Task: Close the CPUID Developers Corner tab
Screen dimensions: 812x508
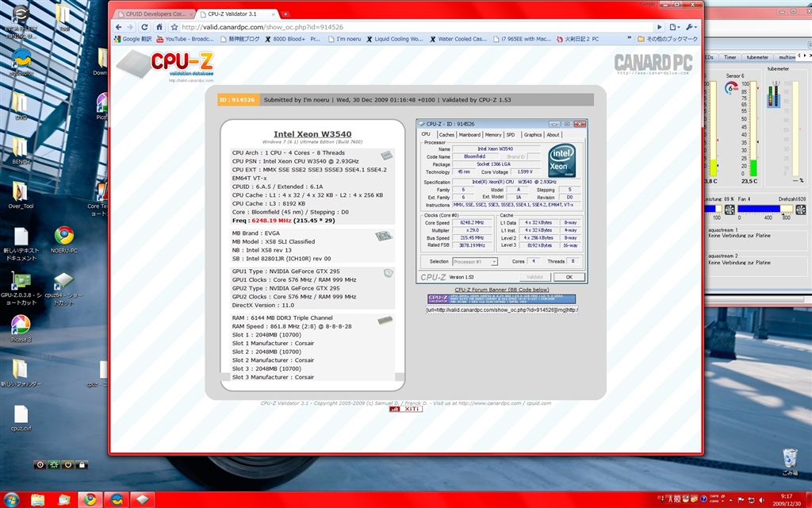Action: [191, 14]
